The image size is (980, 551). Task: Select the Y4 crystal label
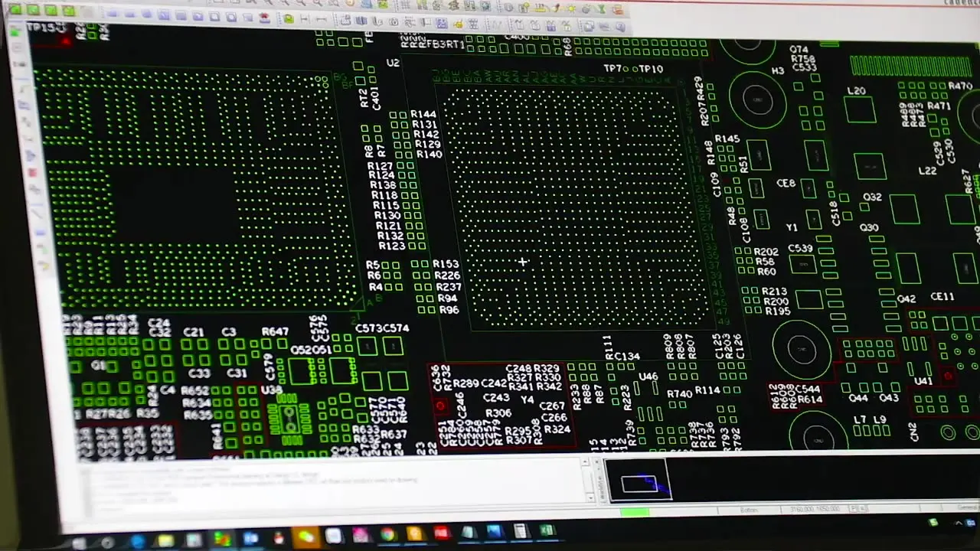(x=527, y=399)
